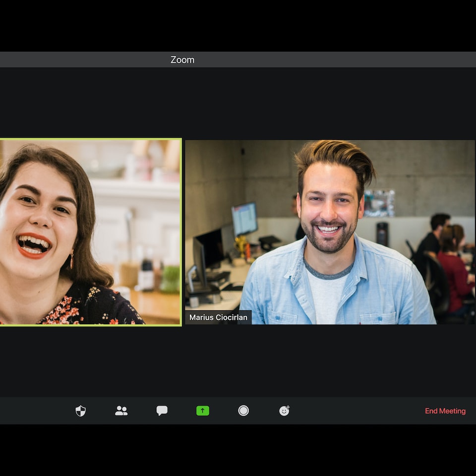This screenshot has height=476, width=476.
Task: Click the End Meeting button
Action: coord(445,411)
